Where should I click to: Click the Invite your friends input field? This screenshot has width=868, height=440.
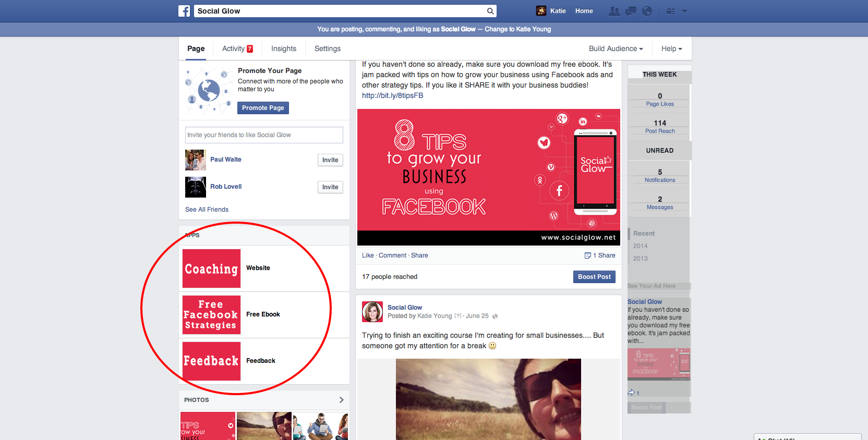264,135
